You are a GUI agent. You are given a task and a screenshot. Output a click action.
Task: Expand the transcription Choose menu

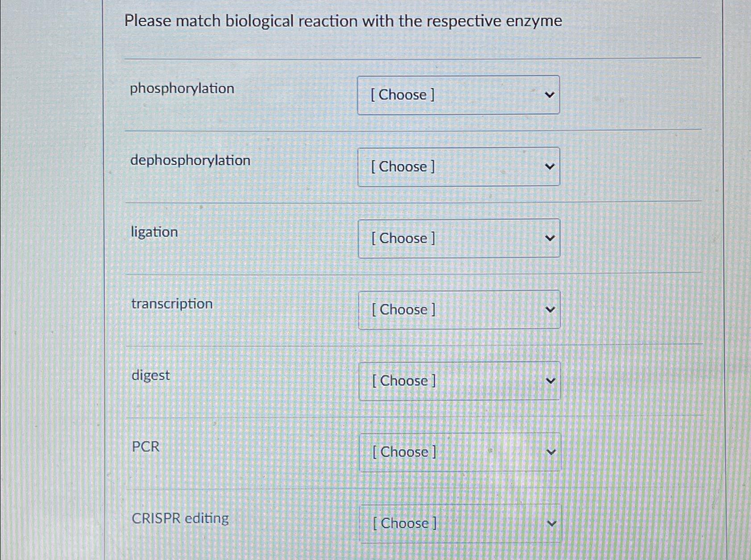click(x=459, y=309)
